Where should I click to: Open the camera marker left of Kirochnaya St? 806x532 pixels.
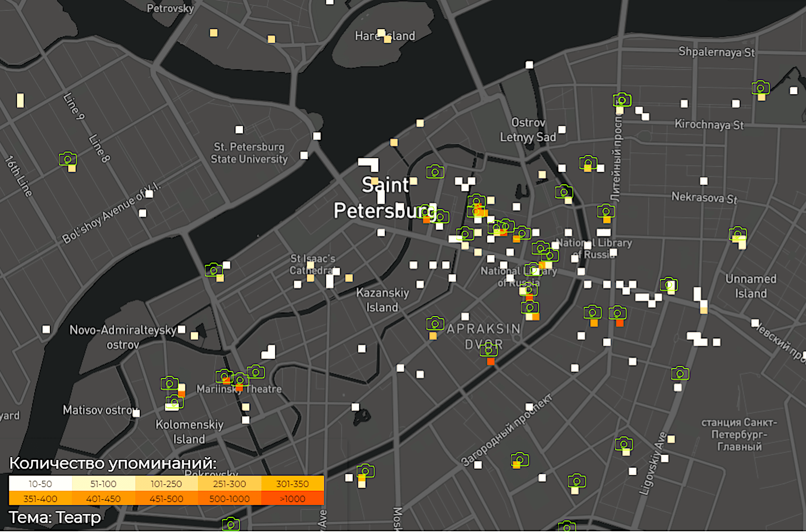622,100
